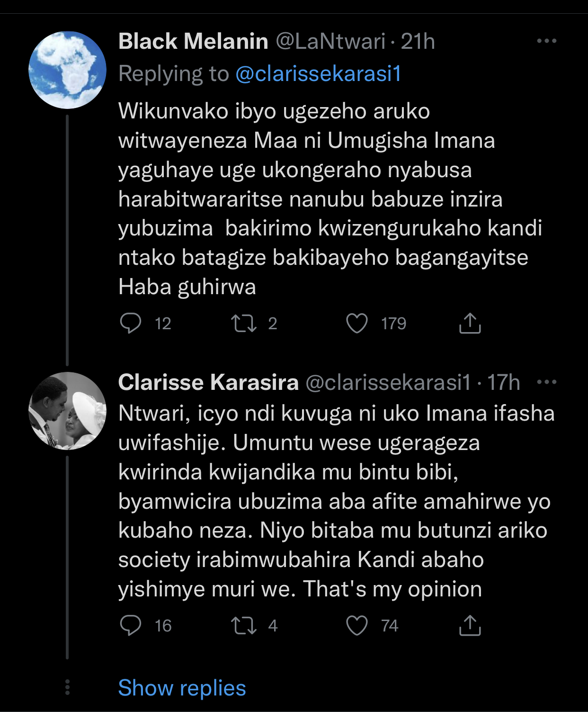The height and width of the screenshot is (712, 588).
Task: Share Clarisse Karasira's tweet
Action: tap(470, 626)
